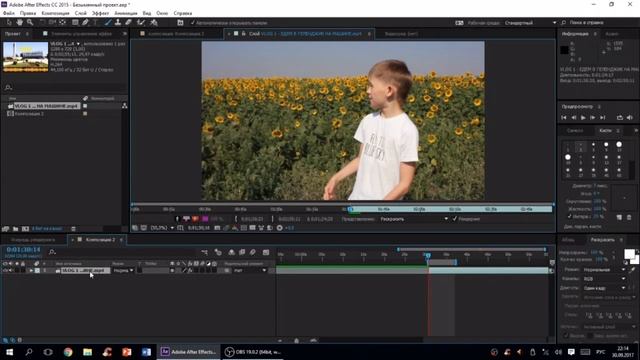The image size is (640, 360).
Task: Open the workspace Стандартный dropdown
Action: tap(530, 23)
